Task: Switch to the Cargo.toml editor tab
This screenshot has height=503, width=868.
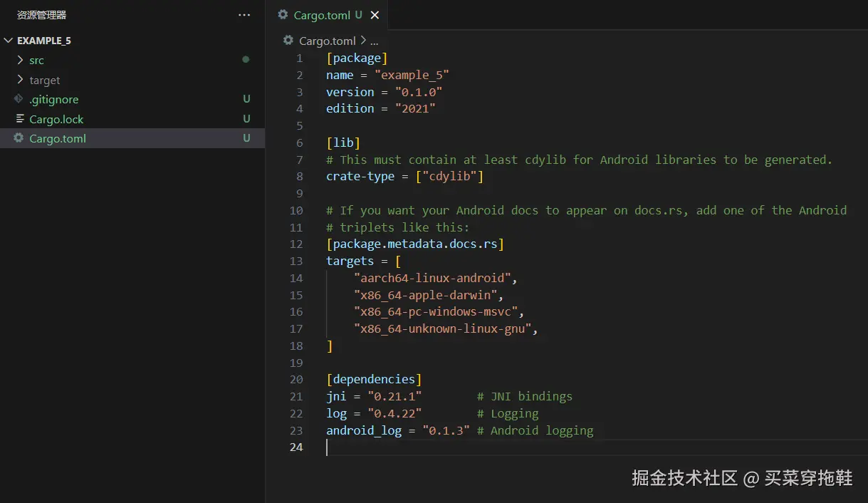Action: (x=323, y=15)
